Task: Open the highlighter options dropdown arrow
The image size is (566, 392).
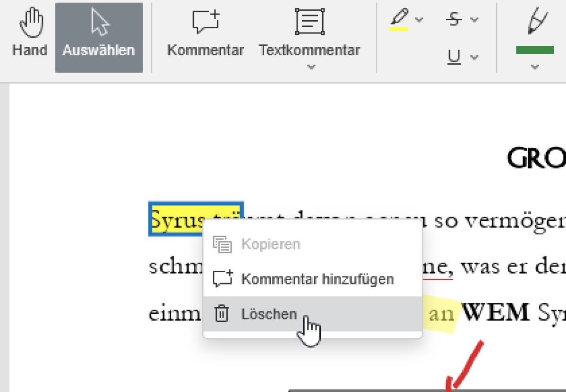Action: pyautogui.click(x=419, y=20)
